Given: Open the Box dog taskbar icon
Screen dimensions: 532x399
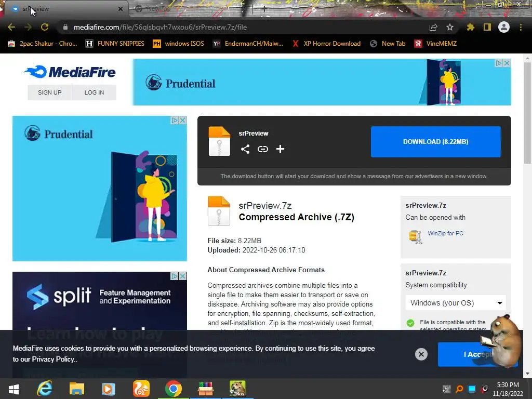Looking at the screenshot, I should (x=237, y=389).
